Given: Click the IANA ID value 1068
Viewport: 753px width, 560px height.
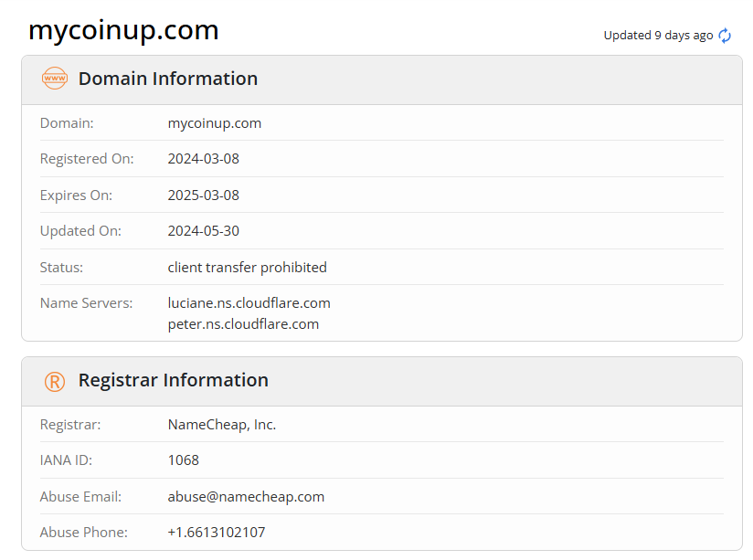Looking at the screenshot, I should tap(184, 460).
